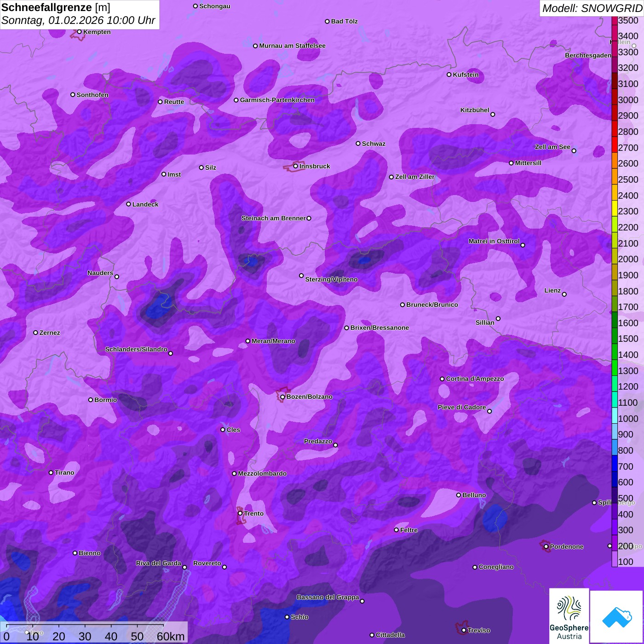Click the Nauders location dot
This screenshot has width=644, height=644.
[x=117, y=276]
